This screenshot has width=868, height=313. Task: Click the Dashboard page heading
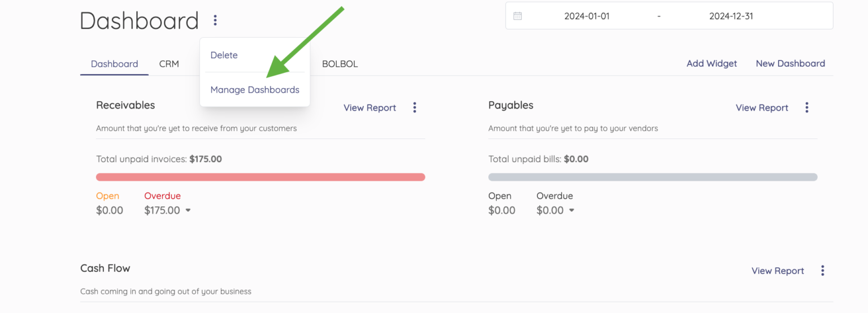pos(139,21)
